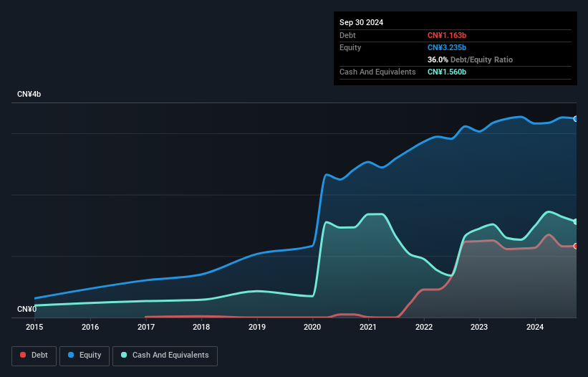Click the Debt value CN¥1.163b in tooltip

[447, 35]
